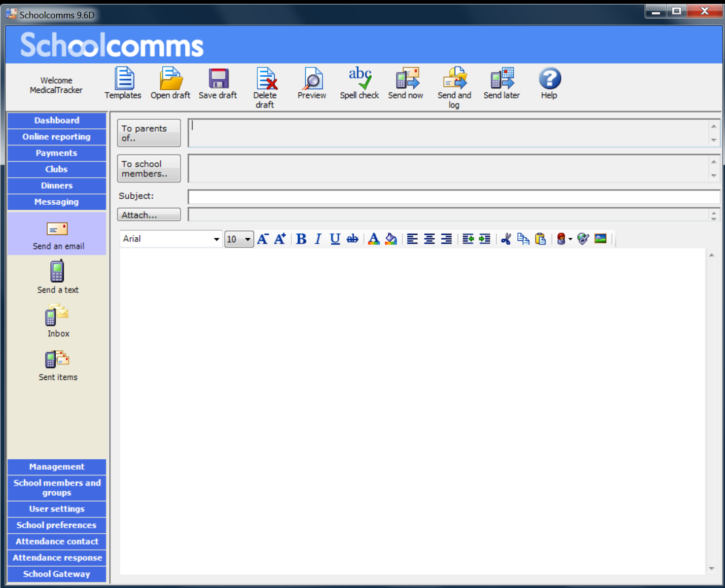
Task: Increase paragraph indent
Action: pos(485,239)
